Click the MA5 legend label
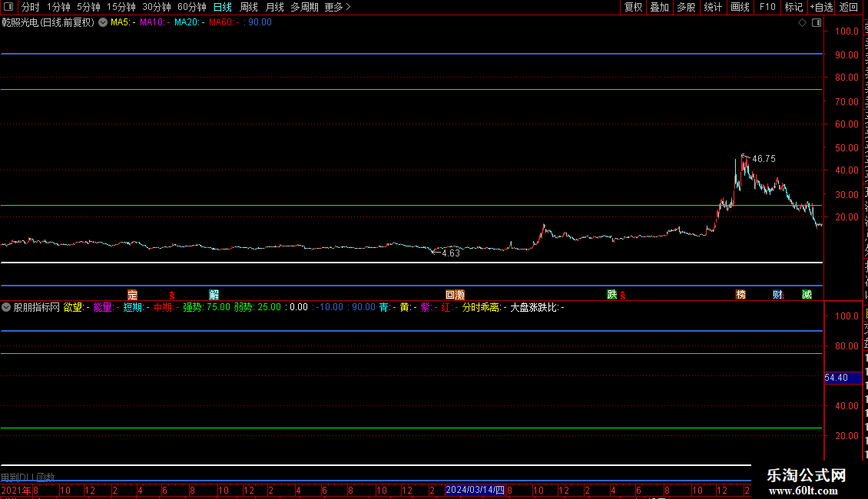This screenshot has width=868, height=499. tap(123, 23)
